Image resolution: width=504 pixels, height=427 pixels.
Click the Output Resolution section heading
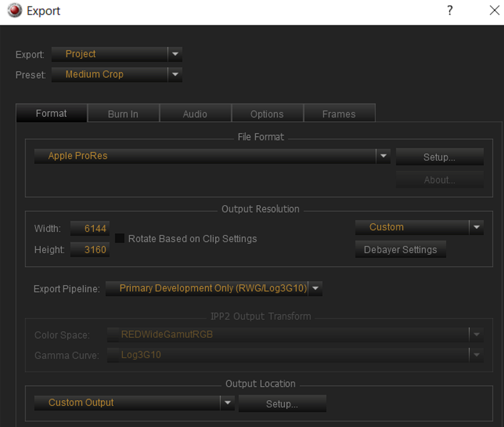pos(261,209)
